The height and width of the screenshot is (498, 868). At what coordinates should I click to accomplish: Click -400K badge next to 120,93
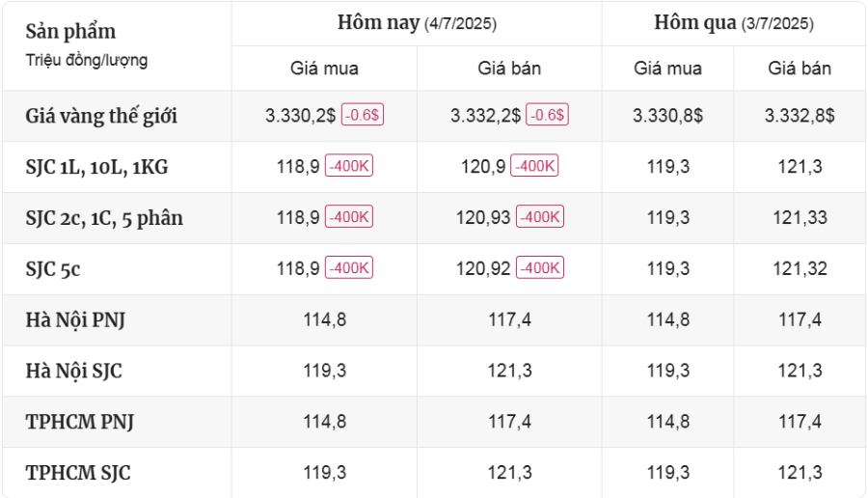(x=540, y=217)
